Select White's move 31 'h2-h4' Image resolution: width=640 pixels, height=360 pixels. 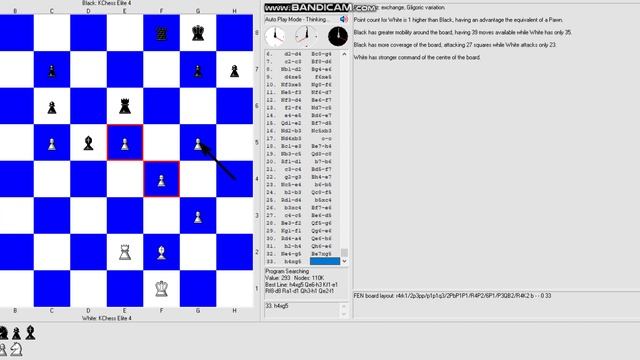point(294,246)
